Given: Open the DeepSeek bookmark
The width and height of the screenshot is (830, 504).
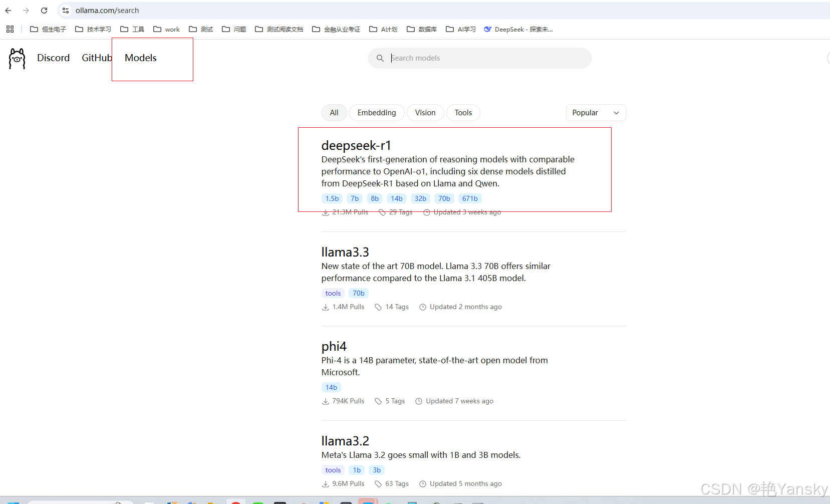Looking at the screenshot, I should tap(518, 29).
